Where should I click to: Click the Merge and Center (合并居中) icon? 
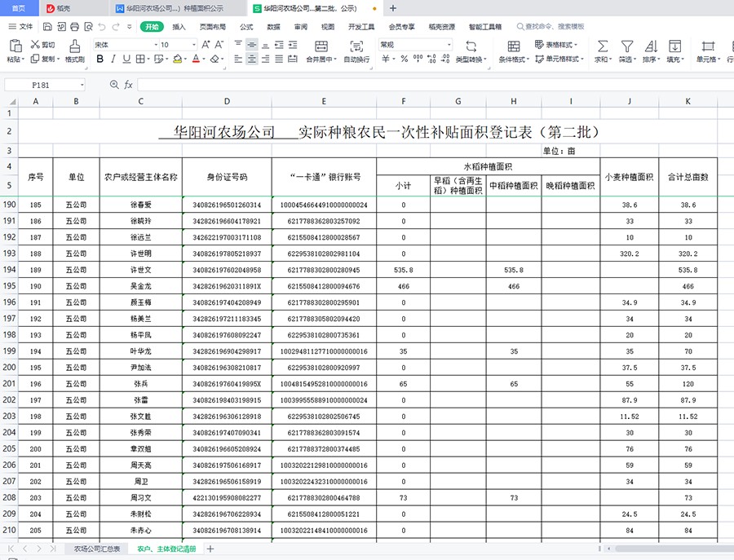coord(321,46)
